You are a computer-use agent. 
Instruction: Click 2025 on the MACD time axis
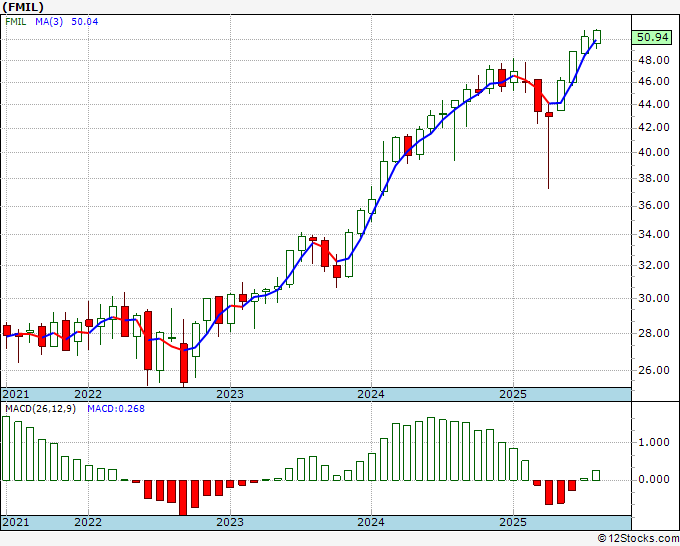click(513, 522)
